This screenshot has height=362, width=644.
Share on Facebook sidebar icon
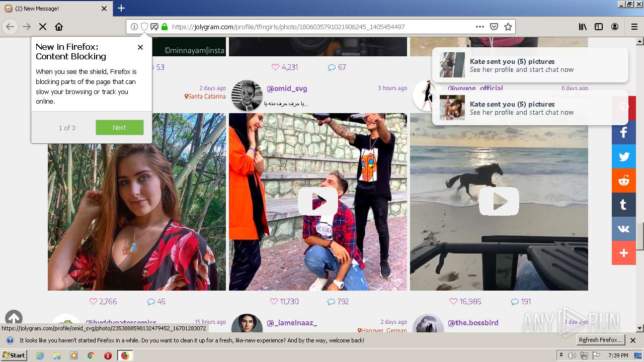pos(624,133)
